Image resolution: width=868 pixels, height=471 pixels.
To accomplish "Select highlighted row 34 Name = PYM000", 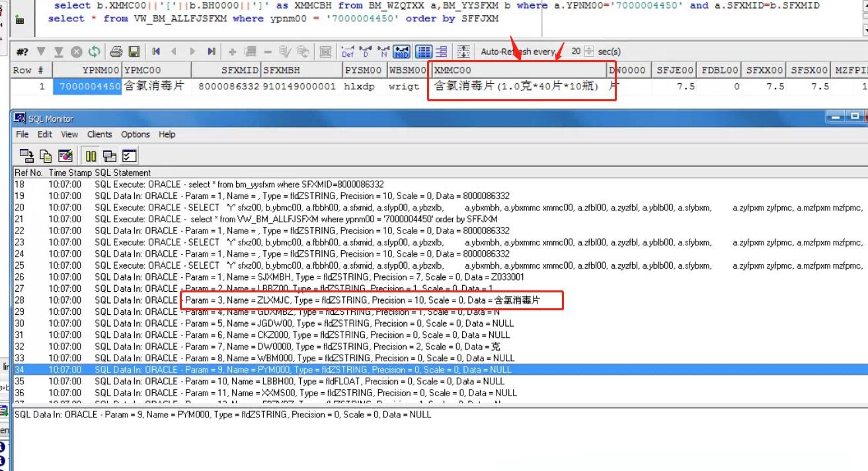I will pos(440,370).
